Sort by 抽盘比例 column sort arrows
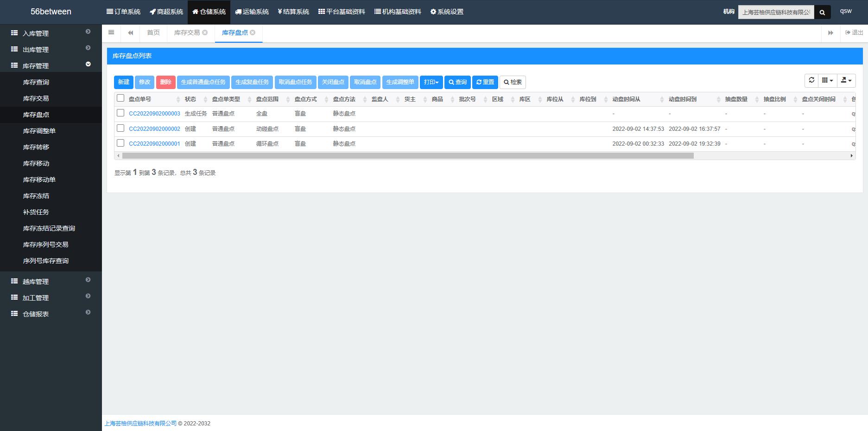Screen dimensions: 868x431 coord(795,99)
